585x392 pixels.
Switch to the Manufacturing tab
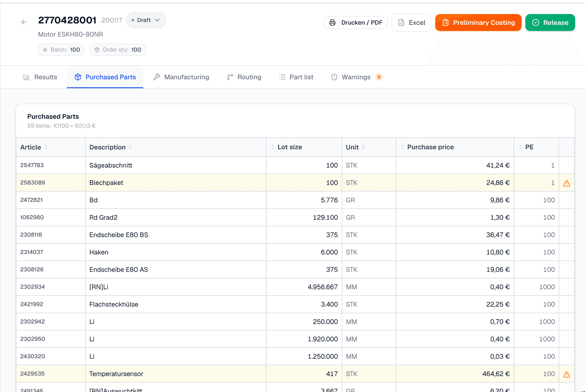pos(181,77)
